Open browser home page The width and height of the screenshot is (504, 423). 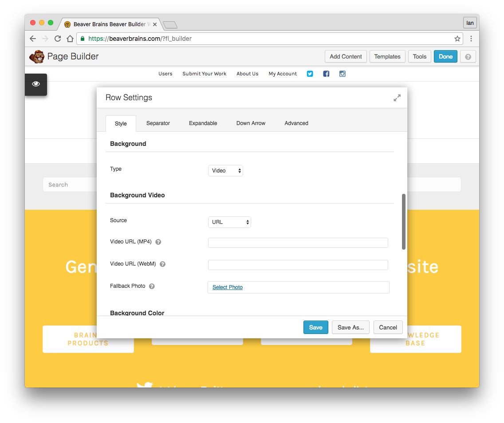[x=70, y=39]
